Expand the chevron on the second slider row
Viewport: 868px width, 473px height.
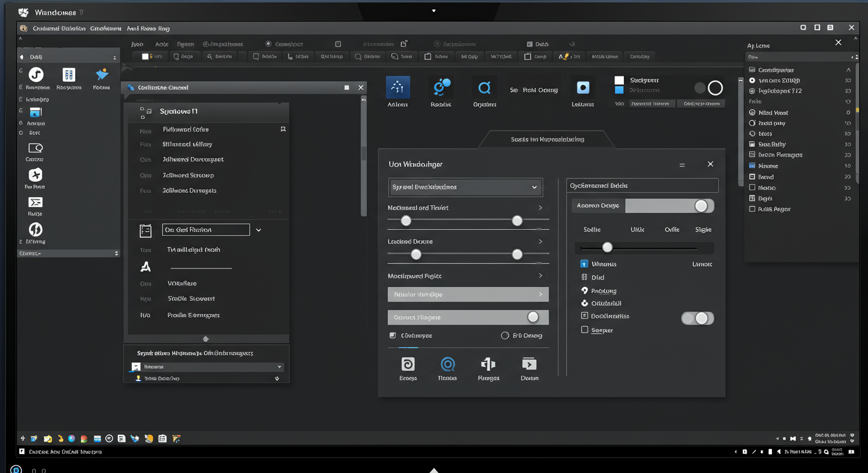pyautogui.click(x=540, y=241)
